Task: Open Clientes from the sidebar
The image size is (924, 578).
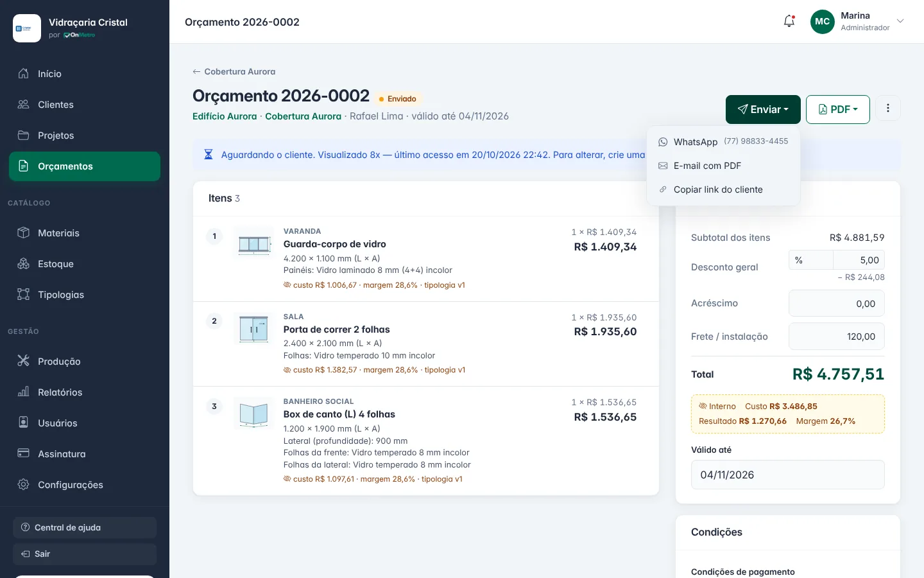Action: click(x=85, y=105)
